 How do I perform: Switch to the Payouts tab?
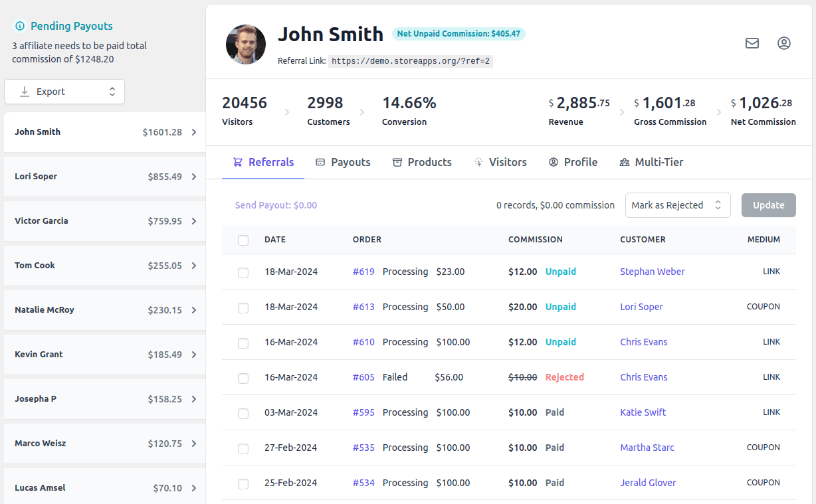[x=343, y=162]
